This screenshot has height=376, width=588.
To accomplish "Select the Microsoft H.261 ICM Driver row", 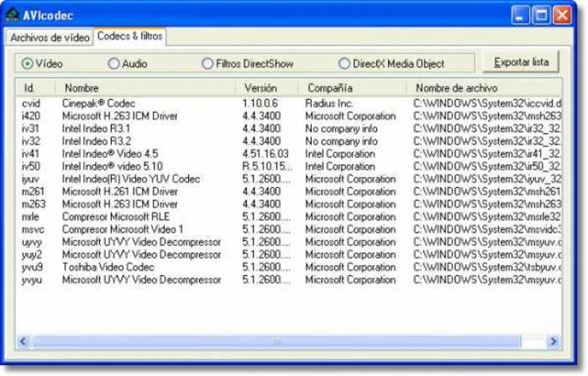I will [x=289, y=192].
